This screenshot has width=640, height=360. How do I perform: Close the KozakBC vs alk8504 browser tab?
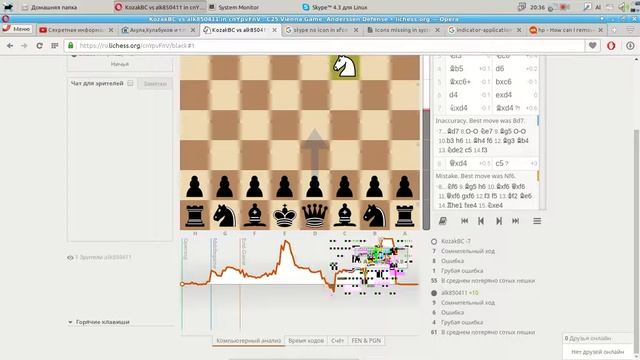pos(275,30)
